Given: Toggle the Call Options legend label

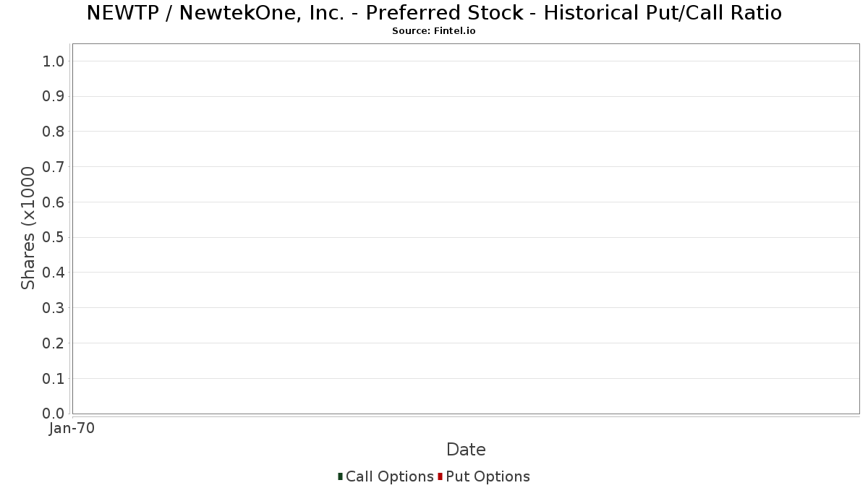Looking at the screenshot, I should coord(389,476).
